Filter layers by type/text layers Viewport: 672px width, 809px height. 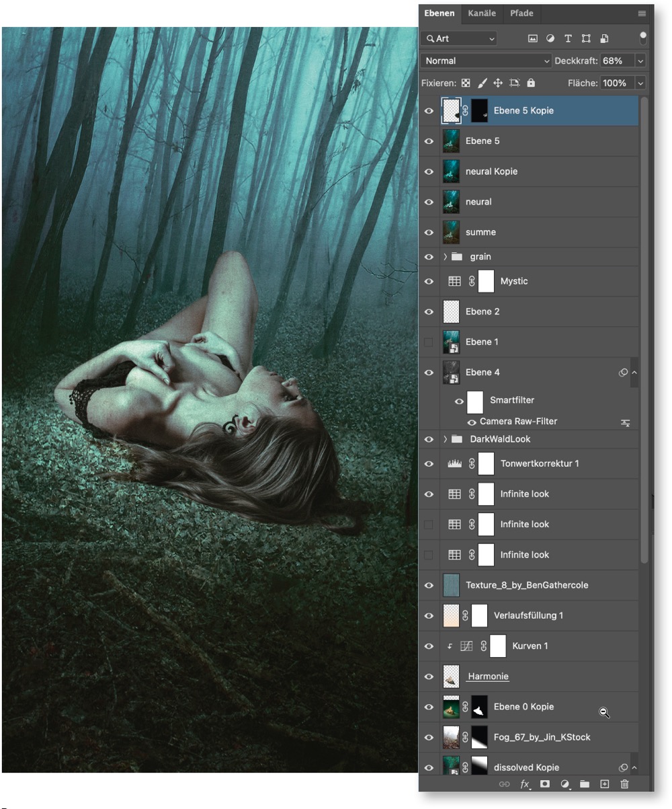(x=568, y=39)
